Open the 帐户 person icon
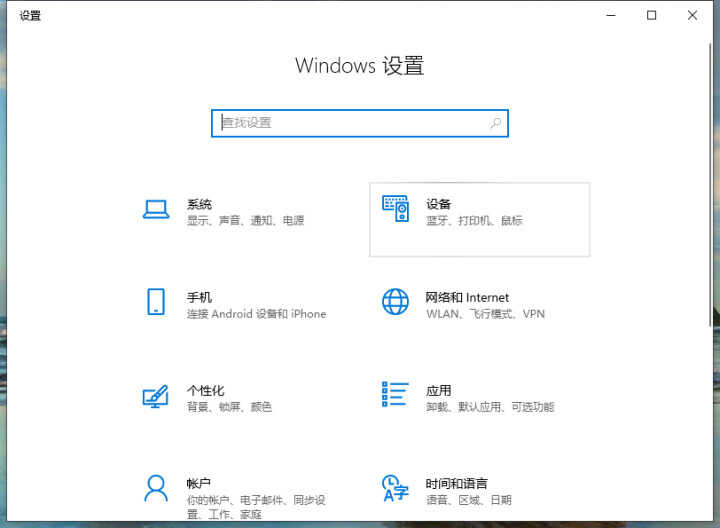 click(x=156, y=489)
